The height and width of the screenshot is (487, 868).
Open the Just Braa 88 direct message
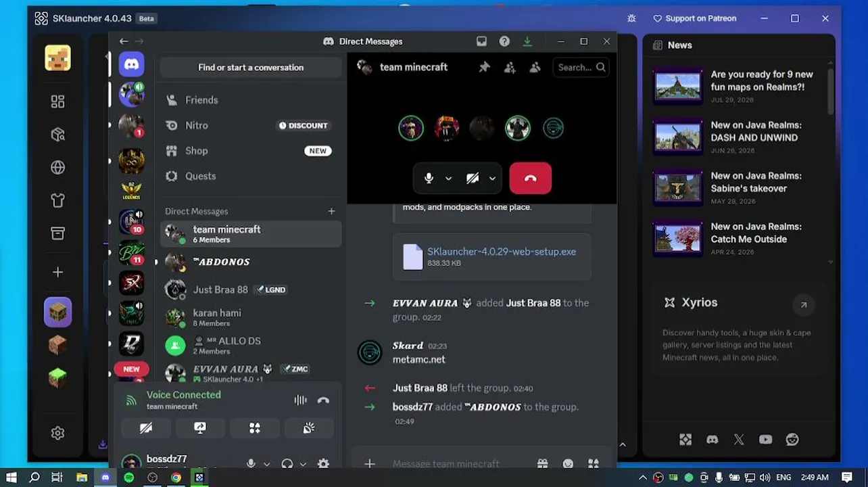pyautogui.click(x=251, y=289)
